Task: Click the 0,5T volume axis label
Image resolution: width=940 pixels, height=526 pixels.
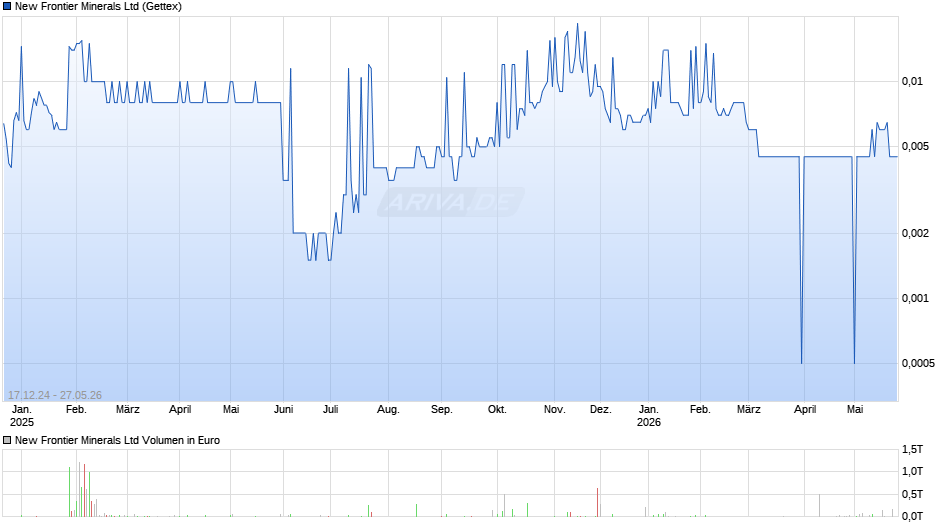Action: pos(912,494)
